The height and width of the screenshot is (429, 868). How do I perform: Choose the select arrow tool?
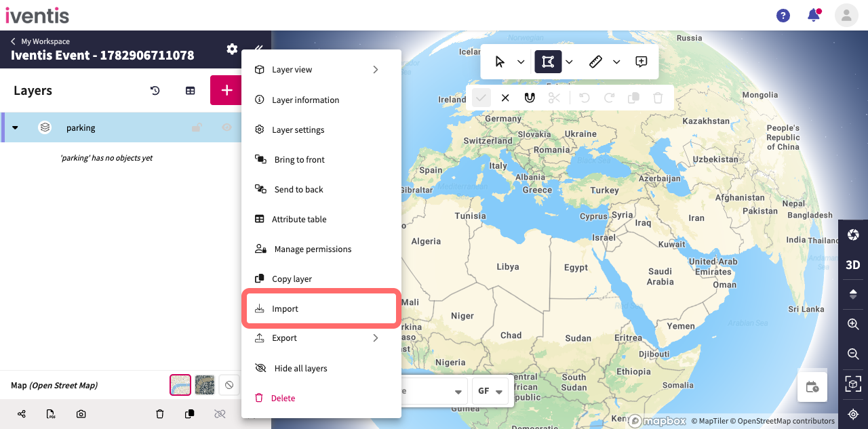point(500,62)
